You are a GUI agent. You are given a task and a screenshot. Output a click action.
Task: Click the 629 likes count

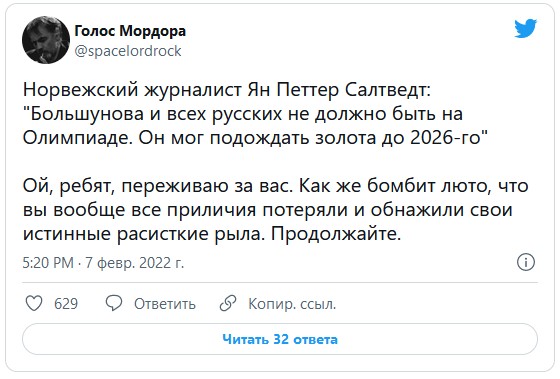(x=66, y=304)
